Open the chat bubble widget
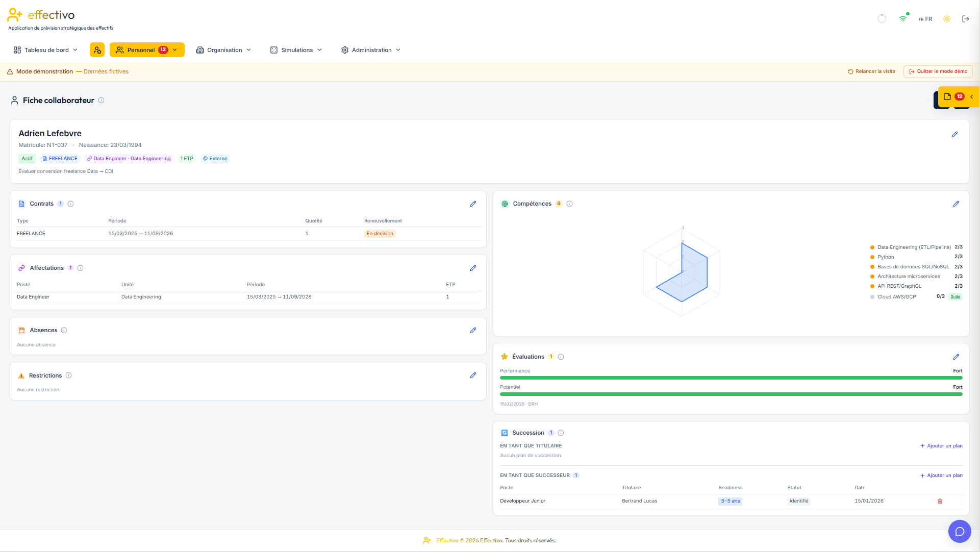Image resolution: width=980 pixels, height=552 pixels. click(960, 532)
